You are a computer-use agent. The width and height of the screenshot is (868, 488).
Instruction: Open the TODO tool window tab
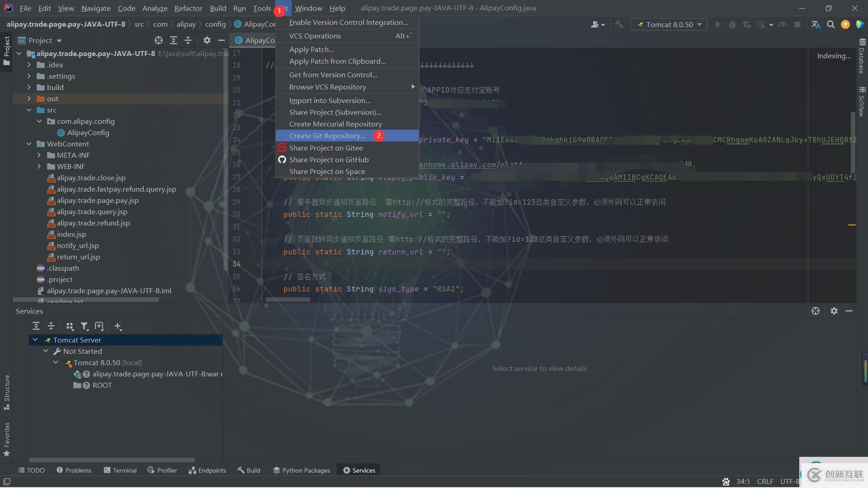(31, 470)
